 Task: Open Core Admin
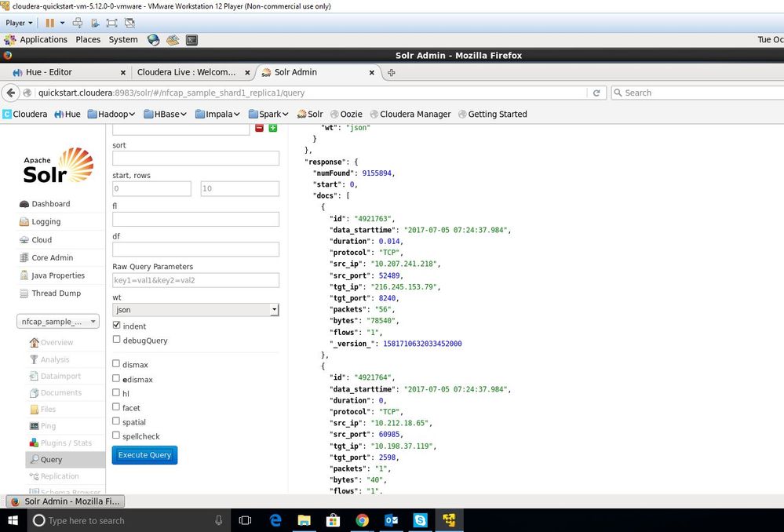(x=52, y=258)
